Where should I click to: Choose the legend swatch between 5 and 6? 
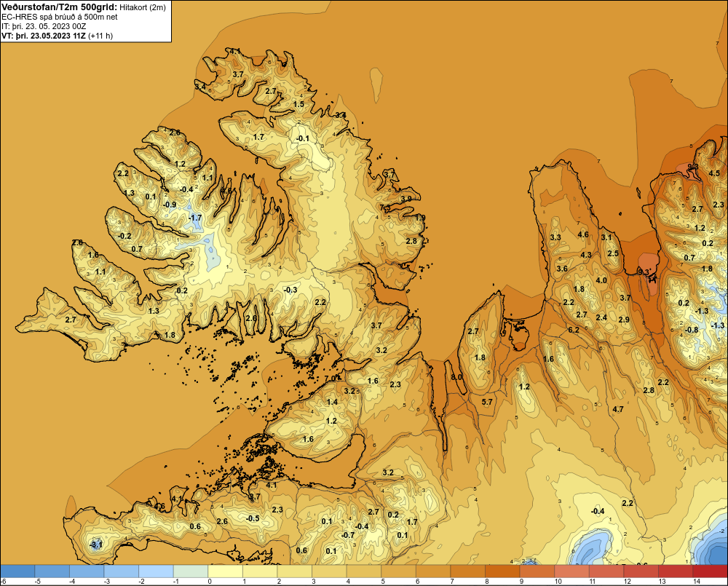(399, 571)
